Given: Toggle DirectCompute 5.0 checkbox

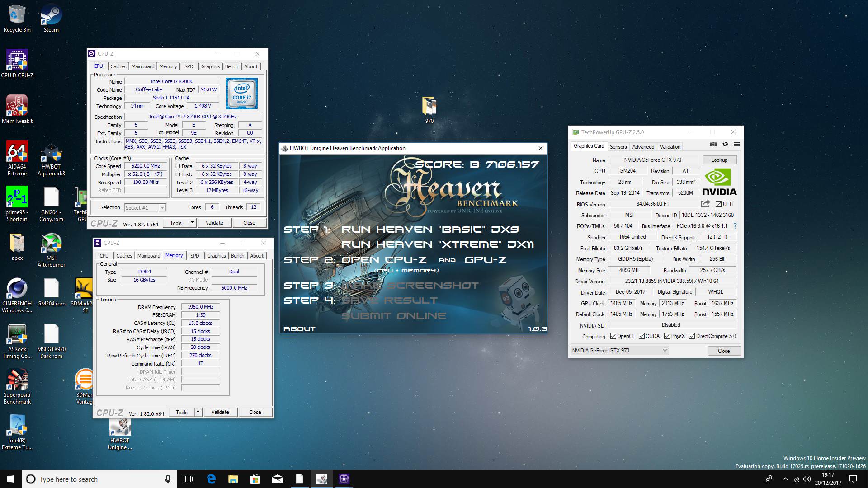Looking at the screenshot, I should 692,336.
